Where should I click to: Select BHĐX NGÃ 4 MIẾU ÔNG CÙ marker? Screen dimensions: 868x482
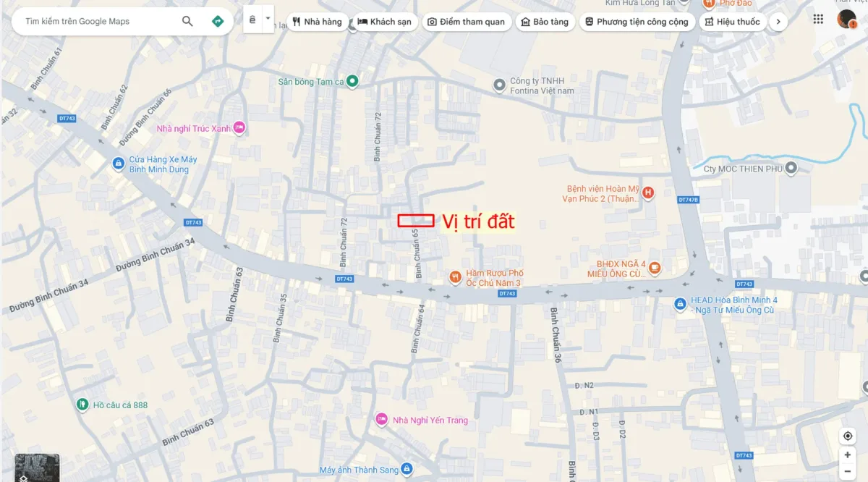coord(655,269)
